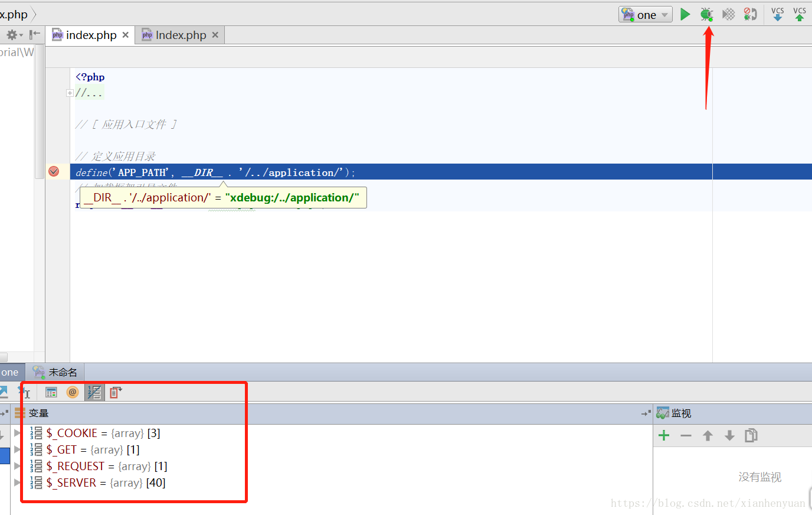The height and width of the screenshot is (515, 812).
Task: Click the run-to-cursor icon in debugger
Action: pos(25,392)
